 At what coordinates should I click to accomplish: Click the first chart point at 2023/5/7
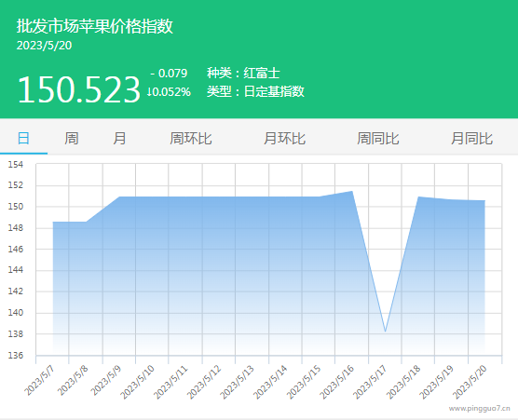(53, 222)
